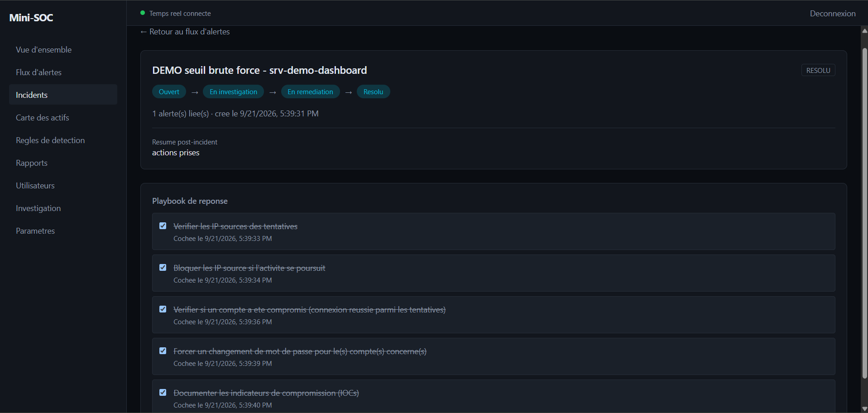868x413 pixels.
Task: Toggle "Documenter les indicateurs de compromission" checkbox
Action: click(163, 393)
